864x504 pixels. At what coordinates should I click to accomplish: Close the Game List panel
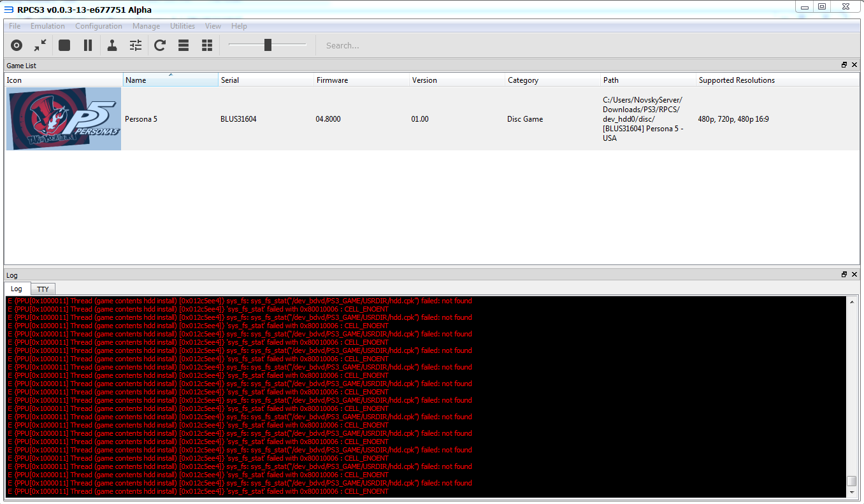click(x=854, y=65)
